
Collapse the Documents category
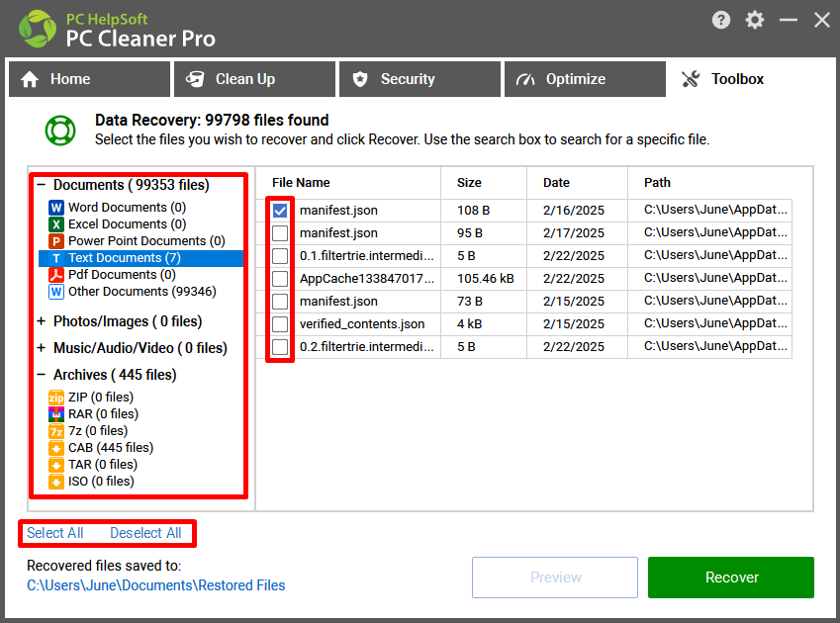42,185
